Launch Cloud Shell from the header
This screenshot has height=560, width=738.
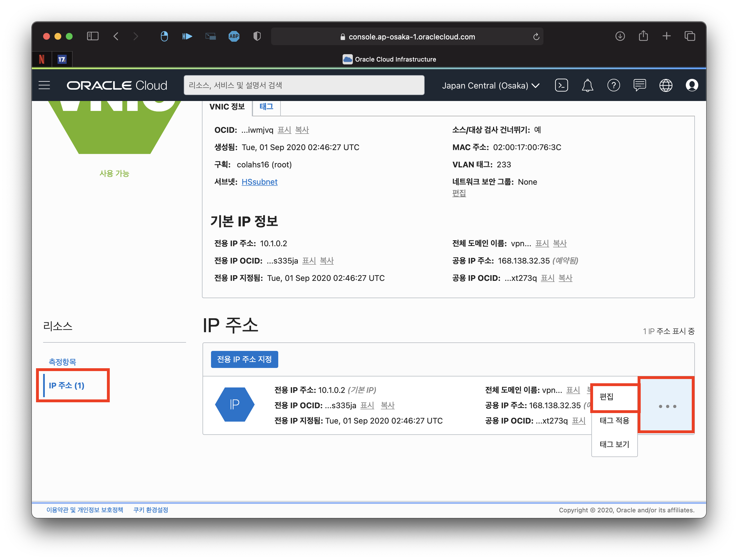561,85
